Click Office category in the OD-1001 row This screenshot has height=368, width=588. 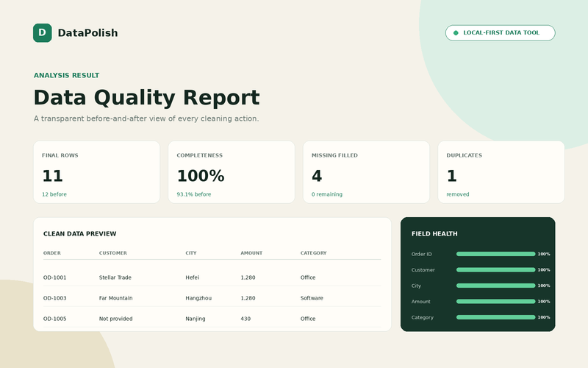[x=308, y=277]
